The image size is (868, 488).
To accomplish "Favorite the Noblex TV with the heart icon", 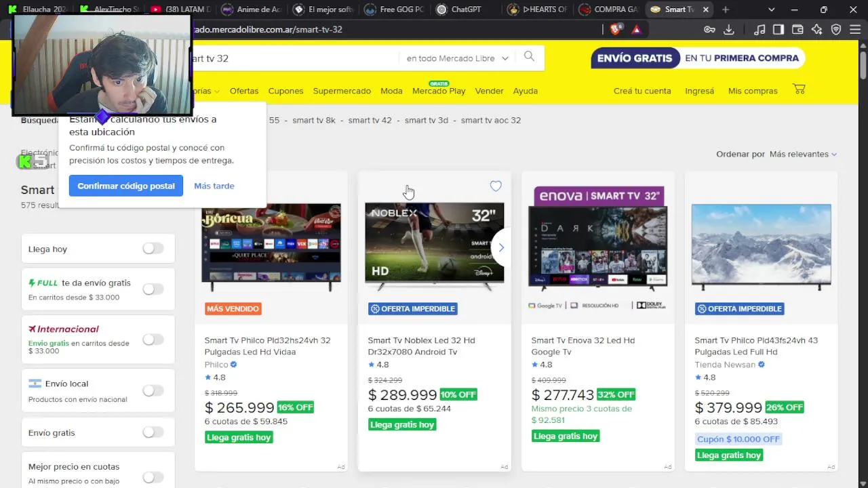I will tap(496, 186).
